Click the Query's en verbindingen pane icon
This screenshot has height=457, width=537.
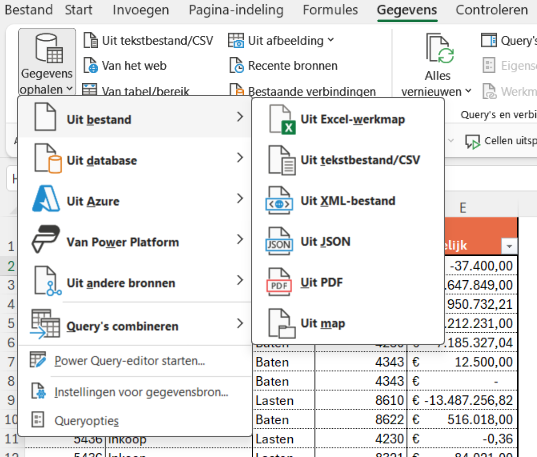488,40
